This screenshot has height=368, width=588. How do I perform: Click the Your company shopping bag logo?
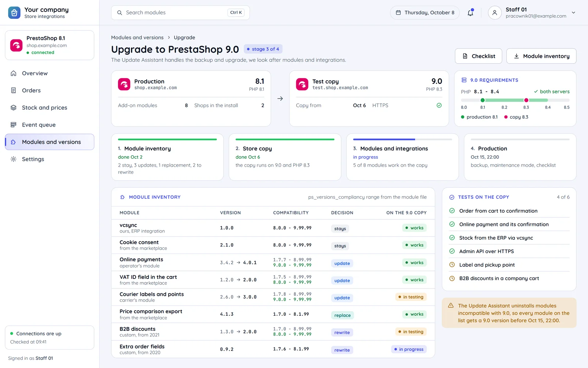point(14,13)
